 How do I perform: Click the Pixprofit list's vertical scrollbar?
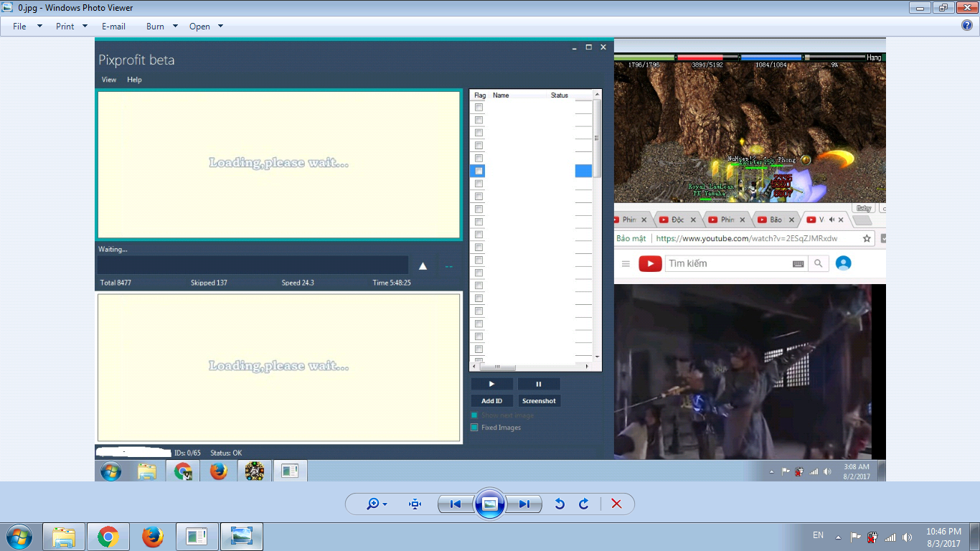(x=597, y=215)
